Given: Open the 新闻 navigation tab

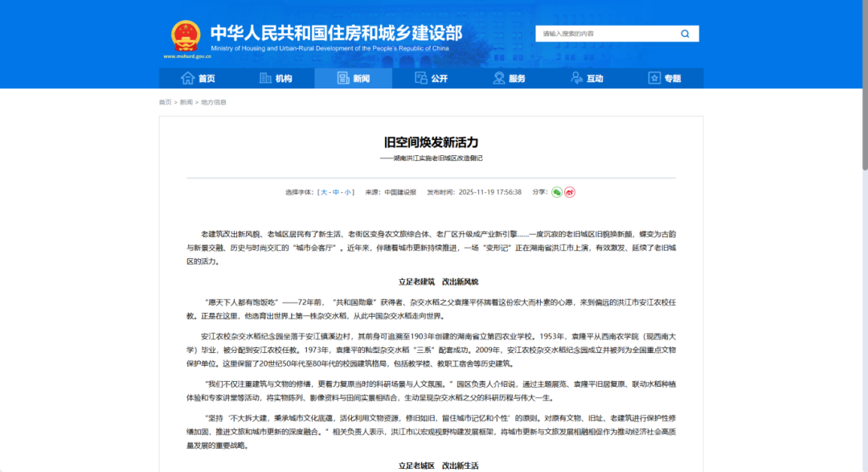Looking at the screenshot, I should tap(353, 78).
